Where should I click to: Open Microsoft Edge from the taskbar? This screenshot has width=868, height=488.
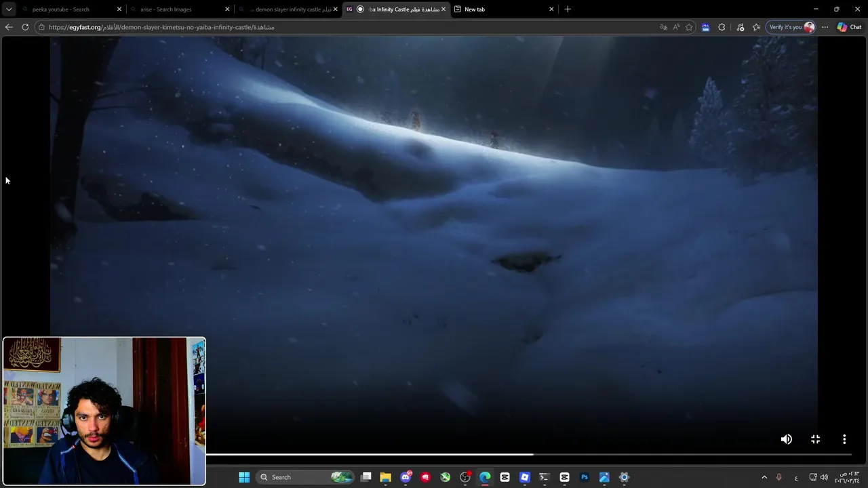point(485,477)
